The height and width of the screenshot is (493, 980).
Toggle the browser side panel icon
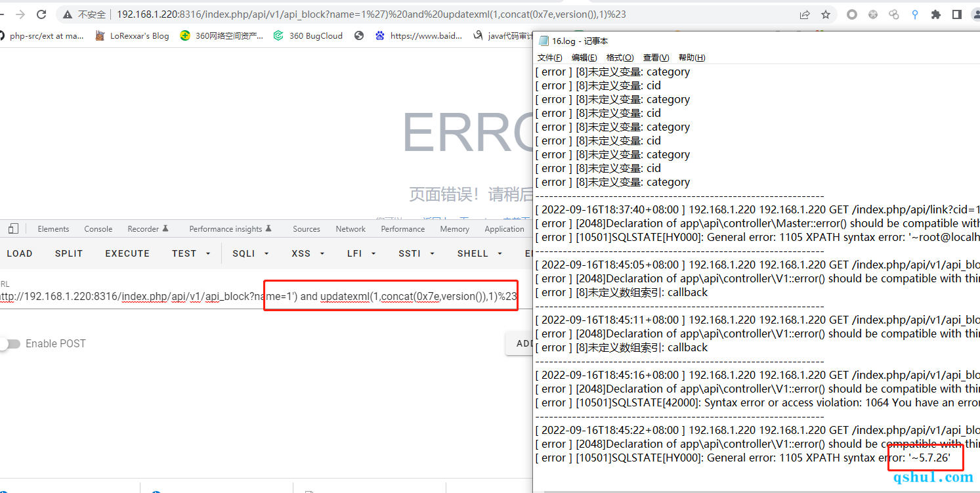[x=957, y=14]
